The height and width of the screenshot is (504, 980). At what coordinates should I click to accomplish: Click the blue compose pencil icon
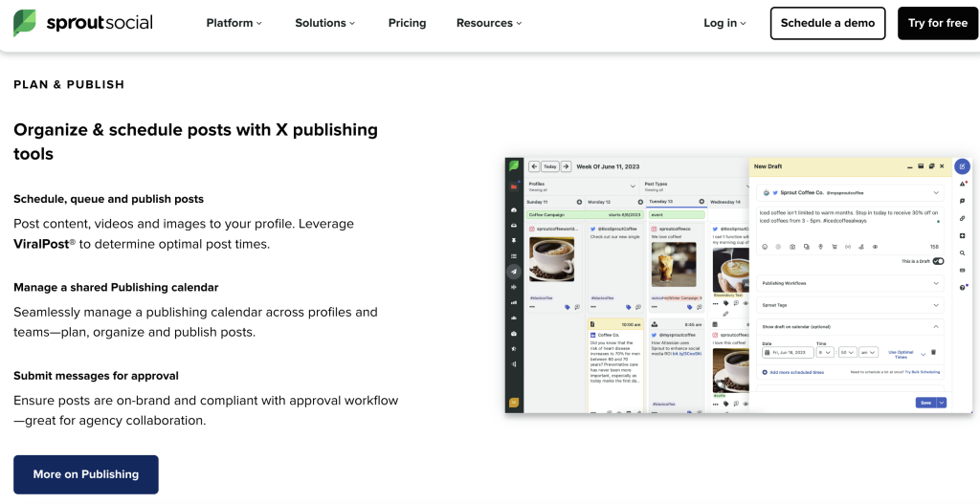point(962,166)
